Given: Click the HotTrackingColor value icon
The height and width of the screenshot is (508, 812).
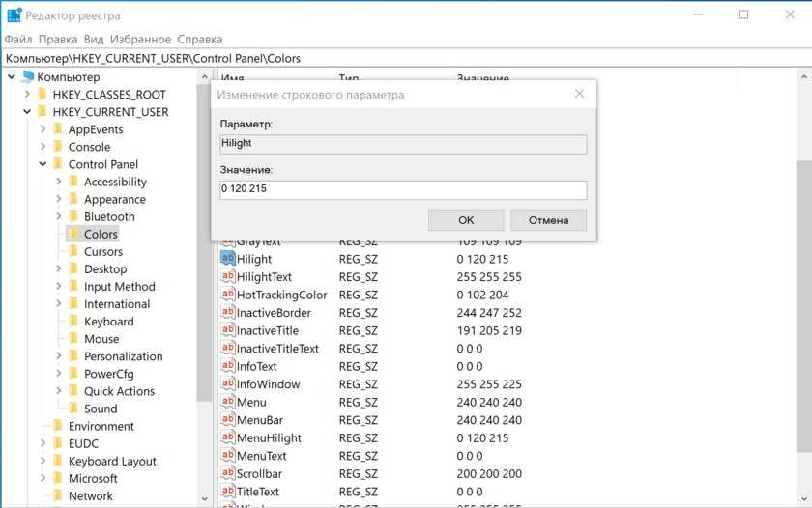Looking at the screenshot, I should 228,295.
